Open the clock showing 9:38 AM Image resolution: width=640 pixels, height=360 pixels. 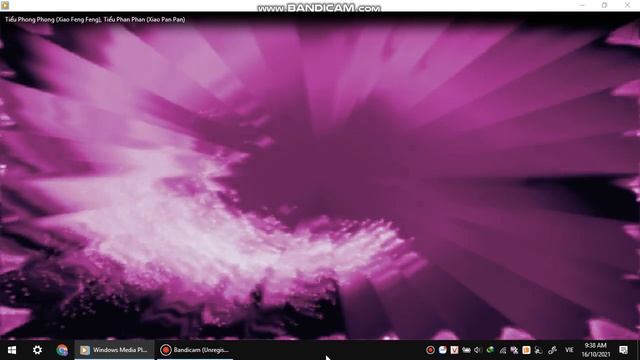click(x=596, y=350)
